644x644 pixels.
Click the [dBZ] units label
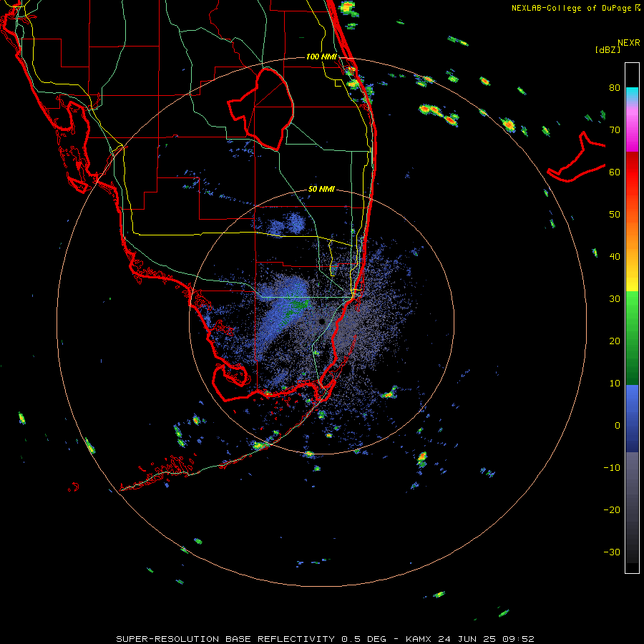pyautogui.click(x=608, y=49)
